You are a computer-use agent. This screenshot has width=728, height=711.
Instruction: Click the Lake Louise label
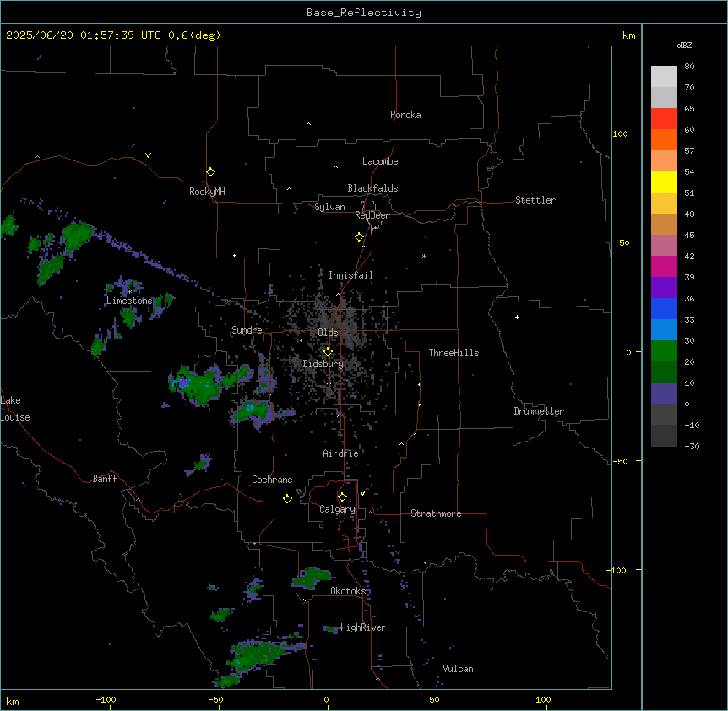15,409
